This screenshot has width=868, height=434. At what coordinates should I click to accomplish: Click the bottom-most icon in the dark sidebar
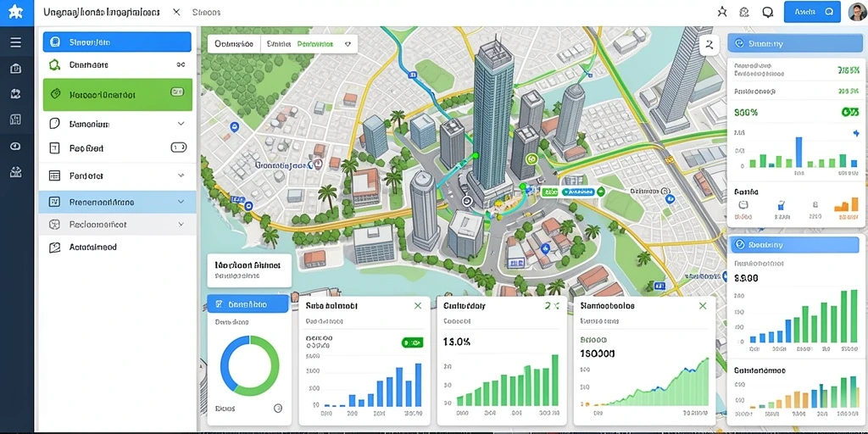pyautogui.click(x=15, y=172)
